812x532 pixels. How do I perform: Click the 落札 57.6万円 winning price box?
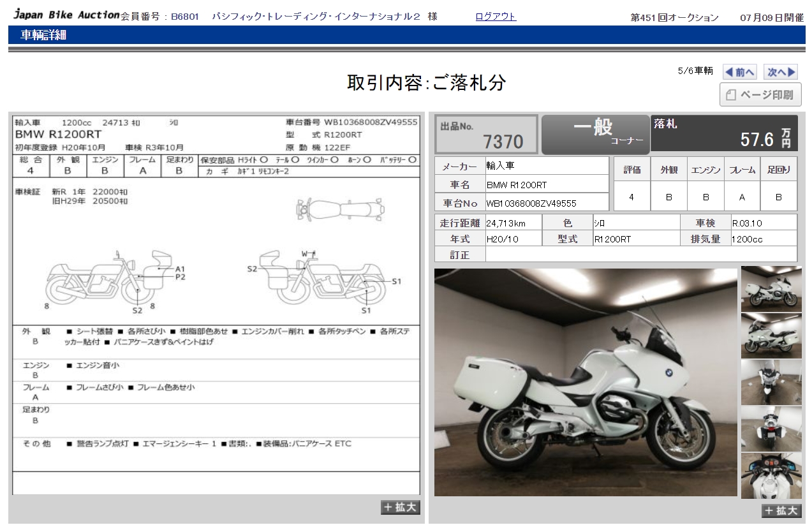pyautogui.click(x=724, y=133)
